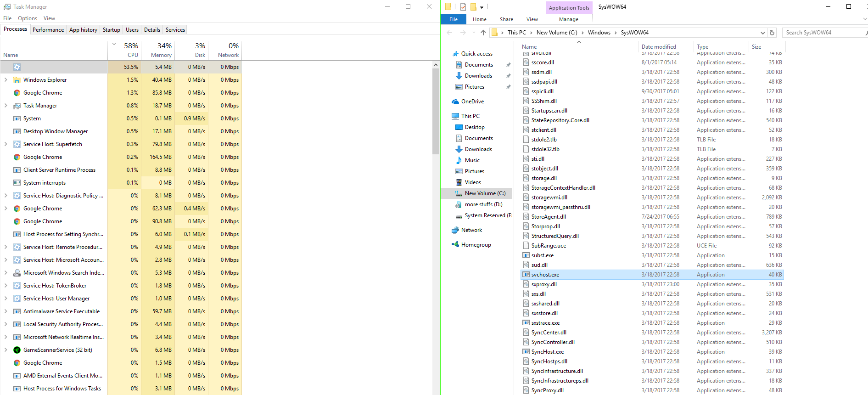Click Chrome icon in the 164.5 MB row
Viewport: 868px width, 395px height.
point(17,157)
